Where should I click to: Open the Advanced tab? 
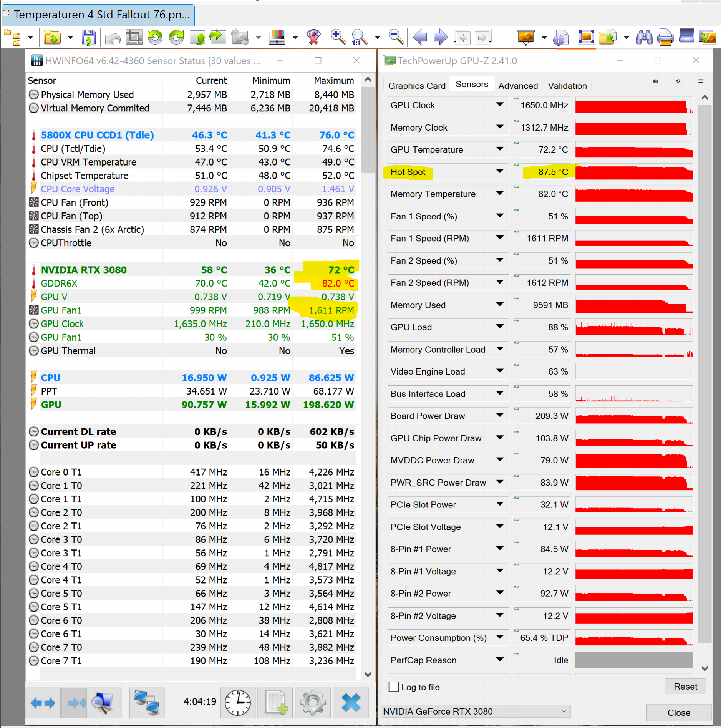[x=518, y=85]
